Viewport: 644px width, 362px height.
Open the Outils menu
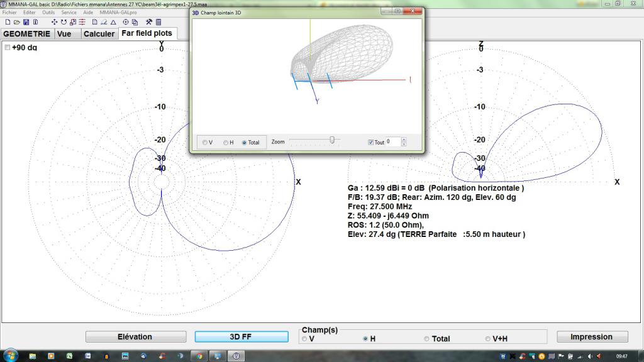pos(48,13)
